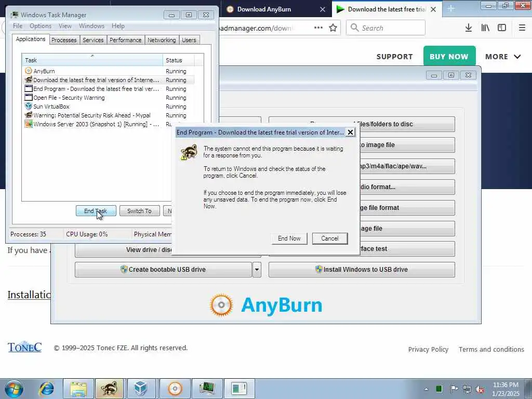Cancel the End Program dialog
The height and width of the screenshot is (399, 532).
tap(330, 238)
